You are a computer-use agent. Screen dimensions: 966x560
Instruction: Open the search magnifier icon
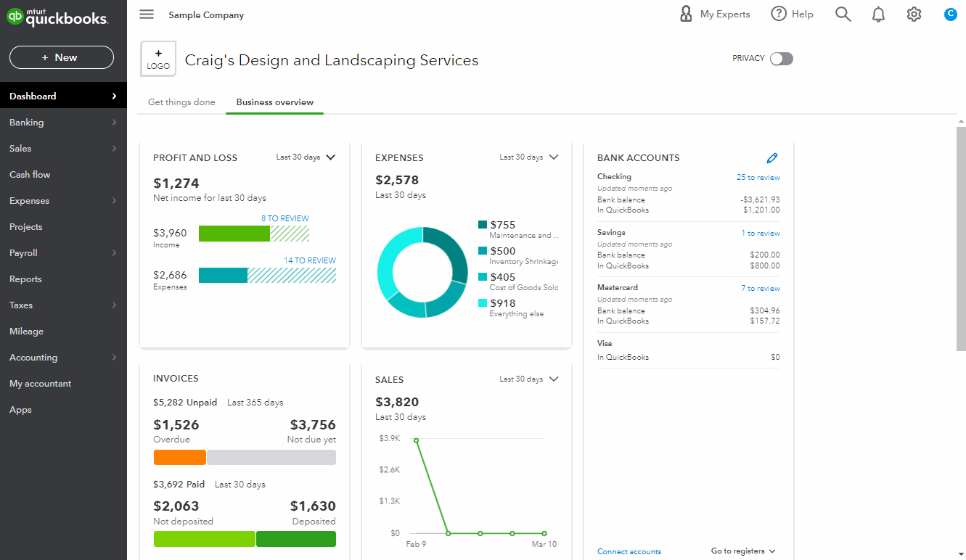[x=843, y=14]
